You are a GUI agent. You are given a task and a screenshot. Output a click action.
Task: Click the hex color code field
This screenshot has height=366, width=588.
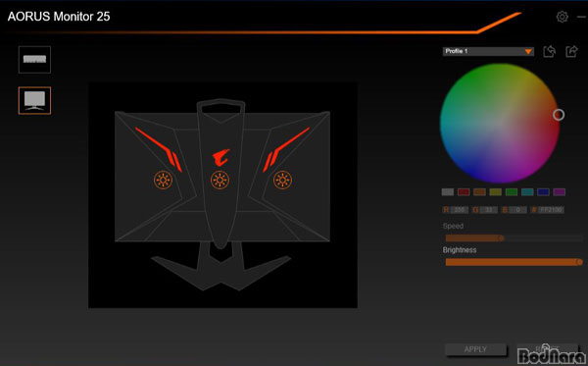click(x=551, y=210)
